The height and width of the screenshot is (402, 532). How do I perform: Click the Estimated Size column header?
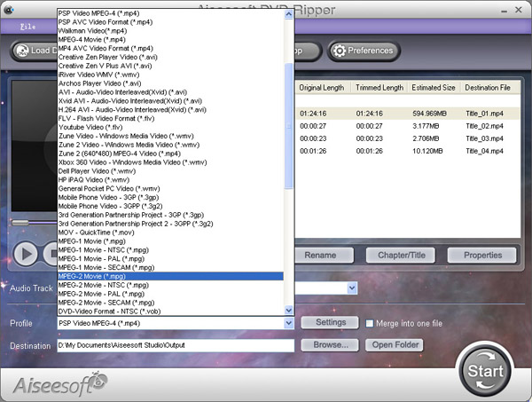pos(434,88)
